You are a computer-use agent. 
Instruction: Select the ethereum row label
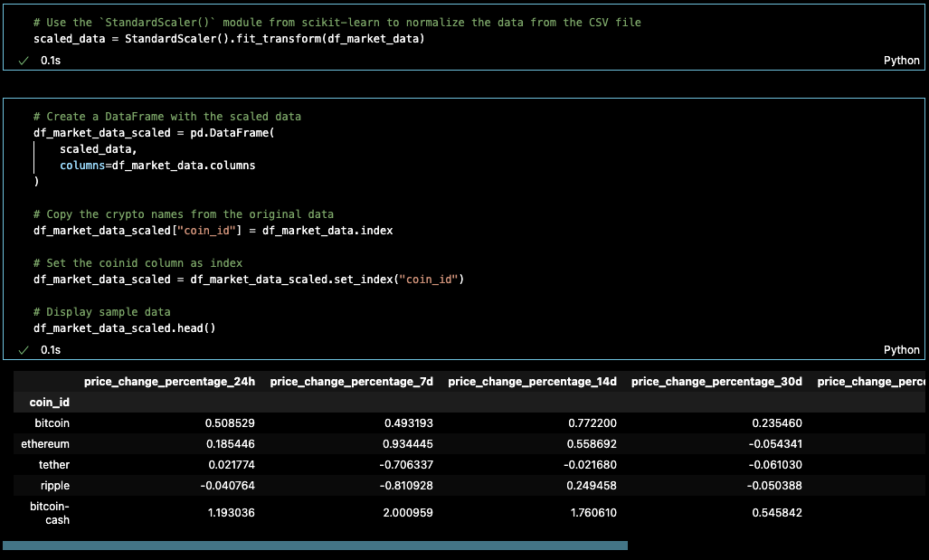pyautogui.click(x=46, y=443)
